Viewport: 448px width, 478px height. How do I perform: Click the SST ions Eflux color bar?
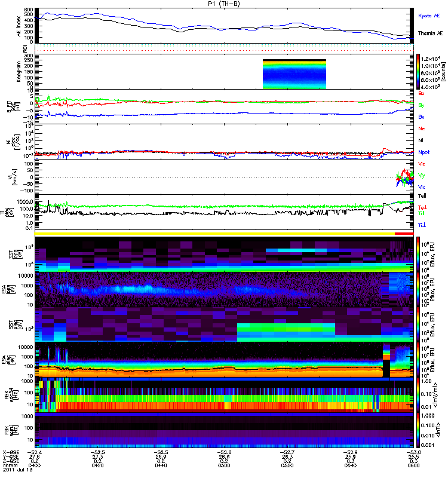coord(418,255)
